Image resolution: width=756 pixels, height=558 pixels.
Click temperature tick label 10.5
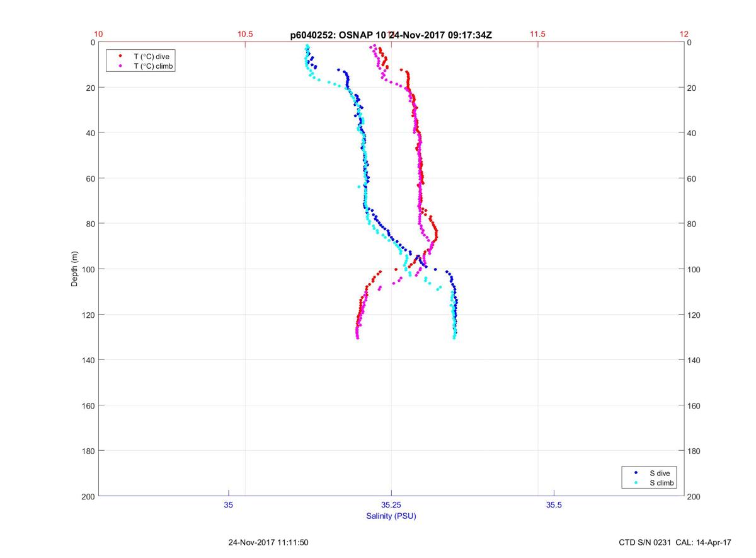245,34
